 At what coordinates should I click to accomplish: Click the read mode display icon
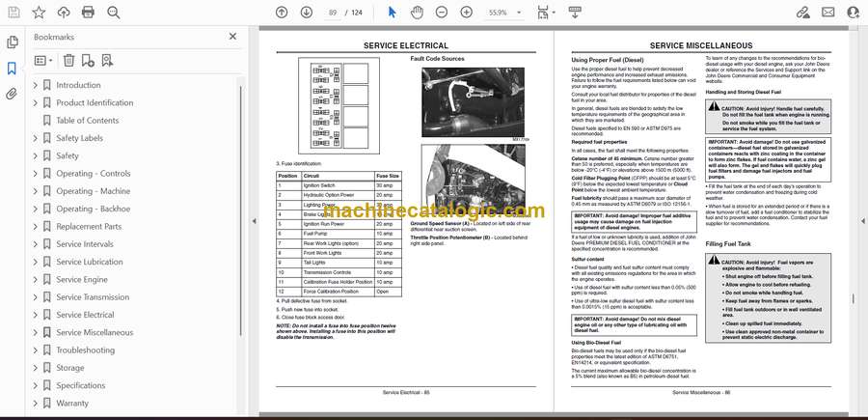tap(575, 13)
